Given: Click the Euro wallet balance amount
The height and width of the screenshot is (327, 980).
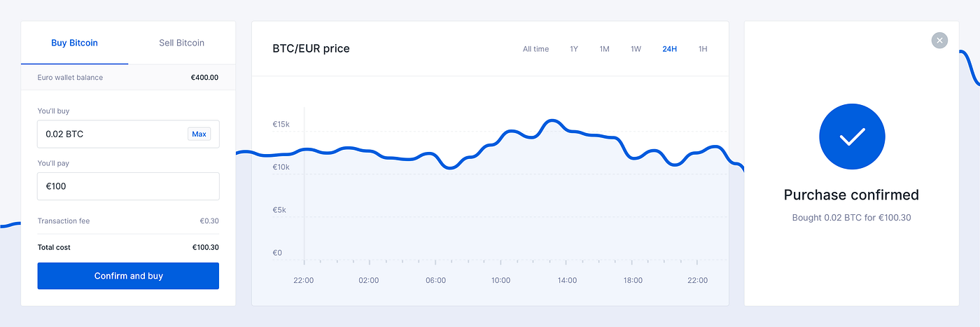Looking at the screenshot, I should click(x=204, y=77).
